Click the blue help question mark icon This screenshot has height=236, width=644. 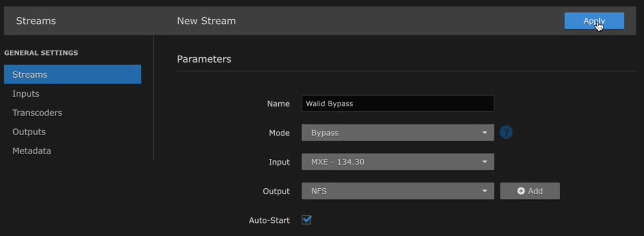pos(506,132)
